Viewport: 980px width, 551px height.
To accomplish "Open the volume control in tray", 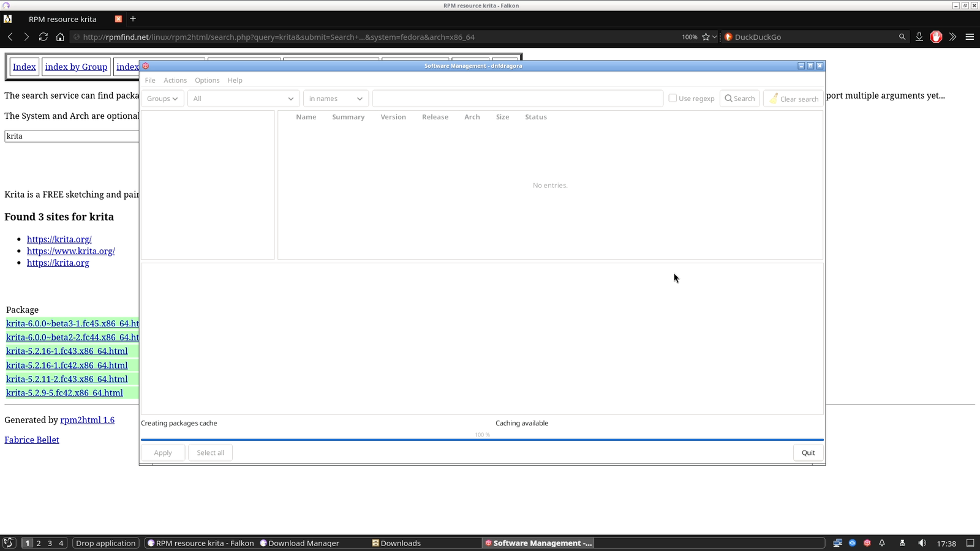I will (922, 543).
